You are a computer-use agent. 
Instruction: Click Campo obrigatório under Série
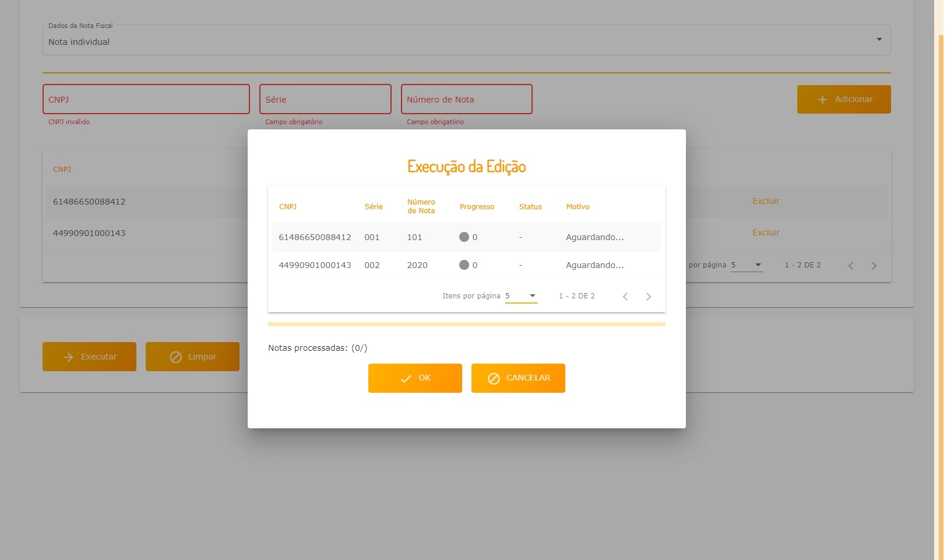tap(294, 122)
